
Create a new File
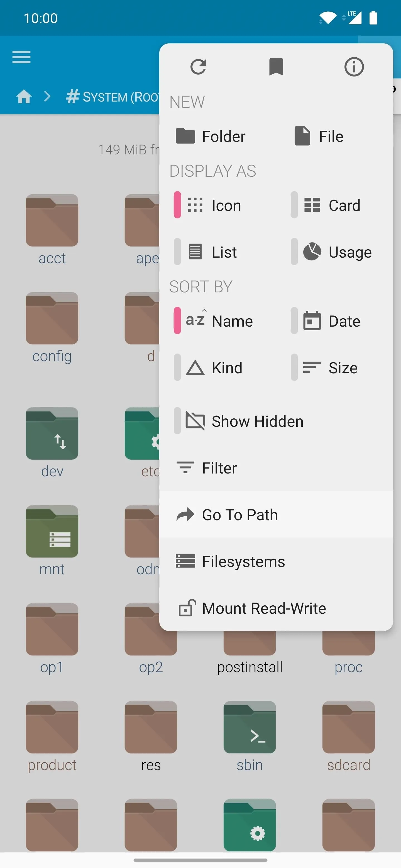[x=319, y=137]
